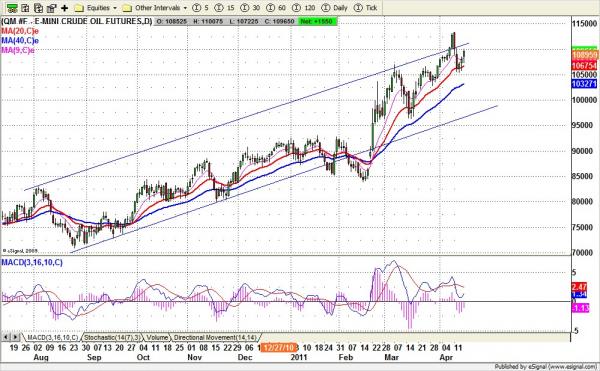
Task: Switch to the 120 minute interval
Action: click(303, 8)
